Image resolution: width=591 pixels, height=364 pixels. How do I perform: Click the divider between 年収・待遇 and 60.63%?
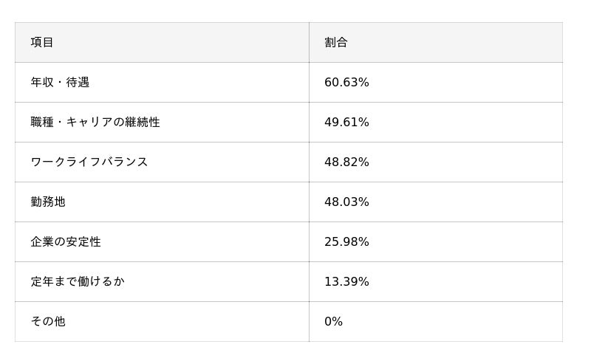coord(309,83)
